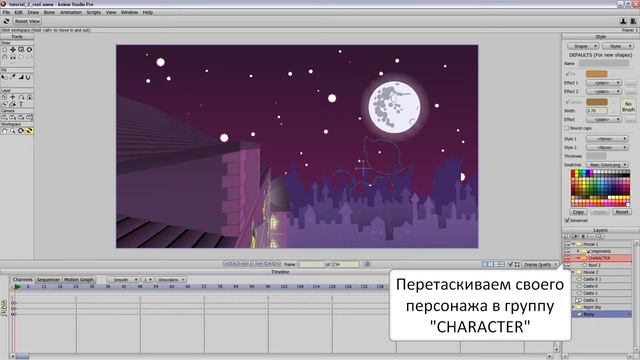
Task: Open the Swatches Basic Colors dropdown
Action: [607, 164]
